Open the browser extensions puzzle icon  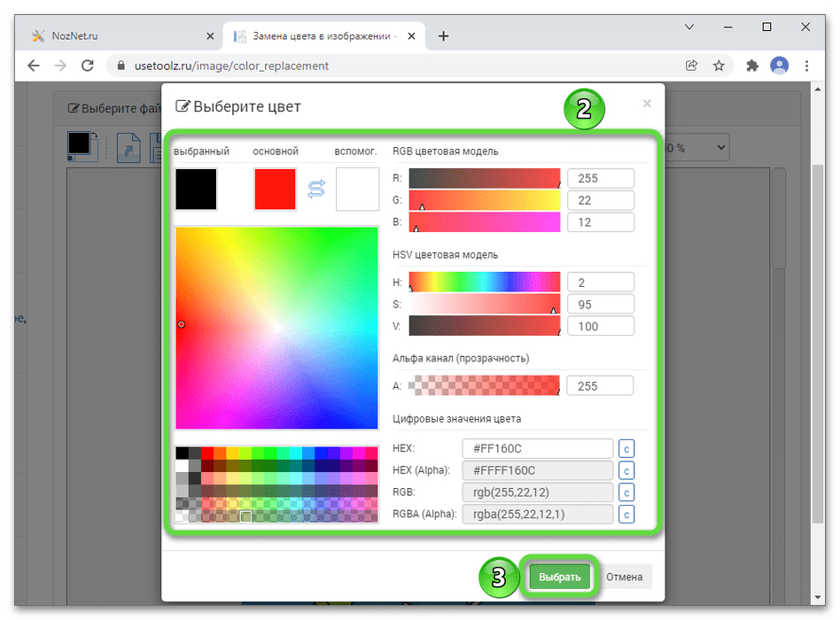[752, 66]
